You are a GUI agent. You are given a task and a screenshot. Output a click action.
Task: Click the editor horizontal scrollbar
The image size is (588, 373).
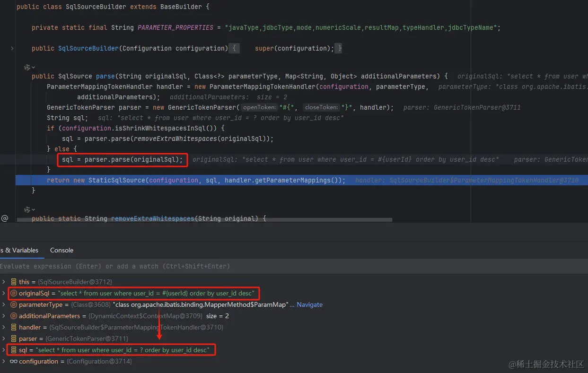(x=204, y=219)
